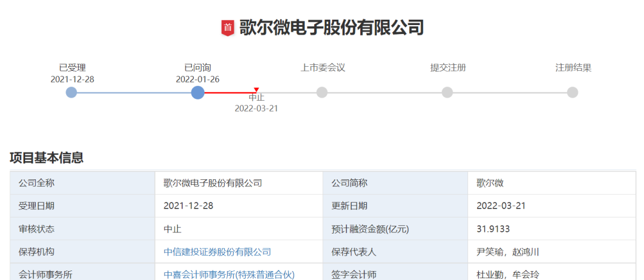Click the 尹笑瑜，赵鸿川 representatives value

coord(507,251)
